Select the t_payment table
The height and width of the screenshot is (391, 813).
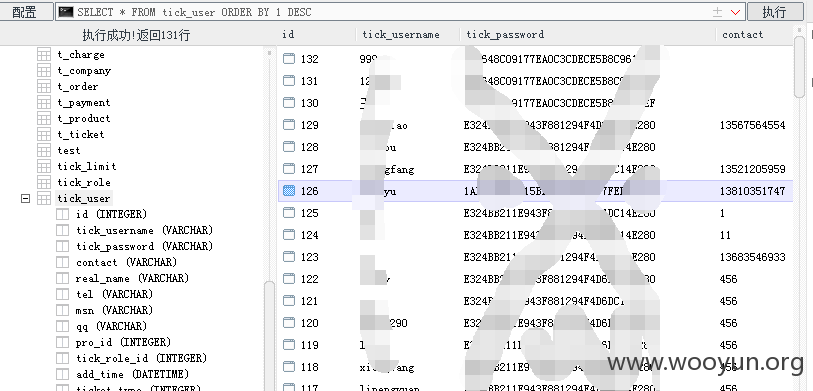(83, 103)
